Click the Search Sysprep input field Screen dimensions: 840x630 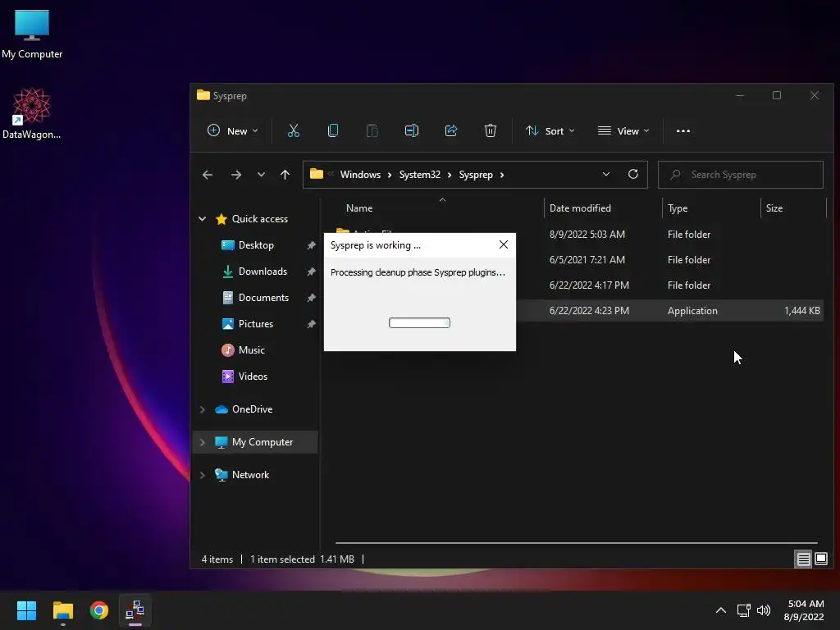(x=741, y=175)
